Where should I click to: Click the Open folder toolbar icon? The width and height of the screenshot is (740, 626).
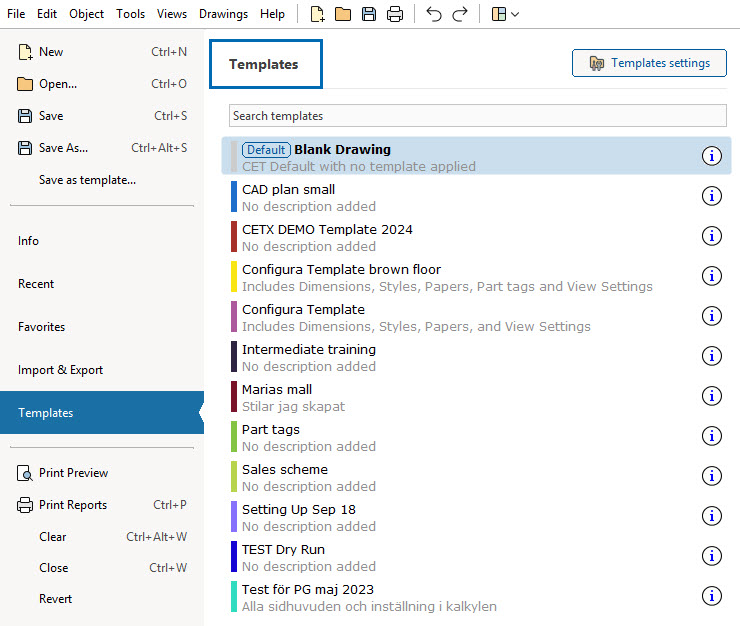(343, 14)
